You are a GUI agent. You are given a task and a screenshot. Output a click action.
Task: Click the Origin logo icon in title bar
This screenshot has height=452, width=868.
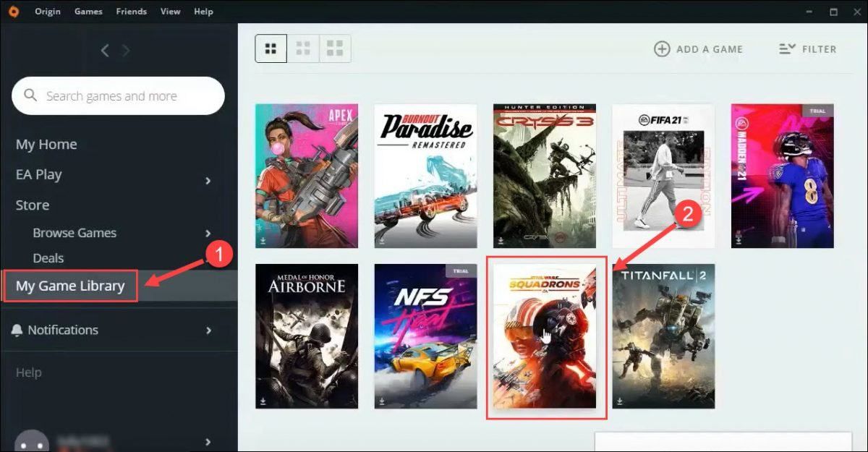tap(14, 12)
